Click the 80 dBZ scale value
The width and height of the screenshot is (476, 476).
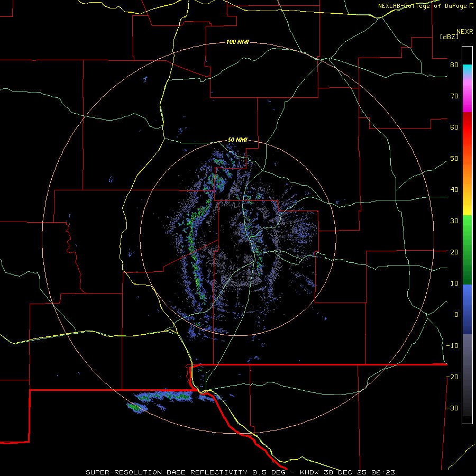click(454, 65)
